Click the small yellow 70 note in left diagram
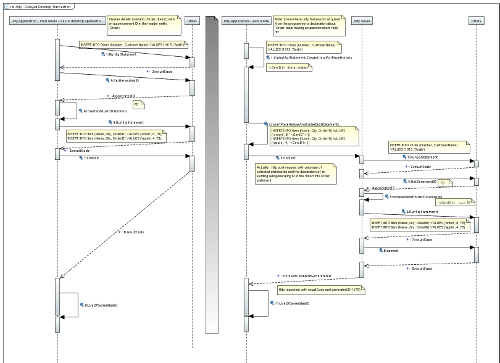500x363 pixels. click(138, 104)
